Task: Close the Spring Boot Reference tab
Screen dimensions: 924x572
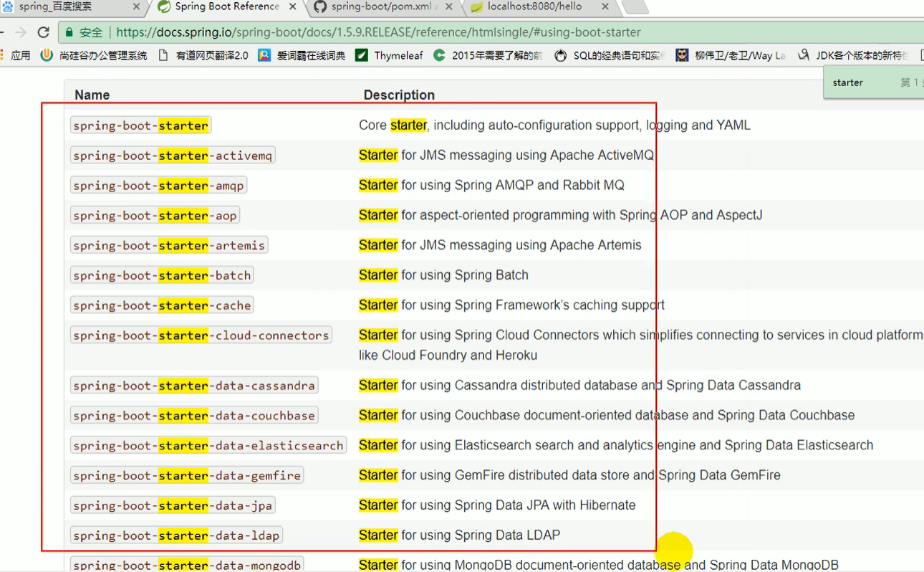Action: 292,6
